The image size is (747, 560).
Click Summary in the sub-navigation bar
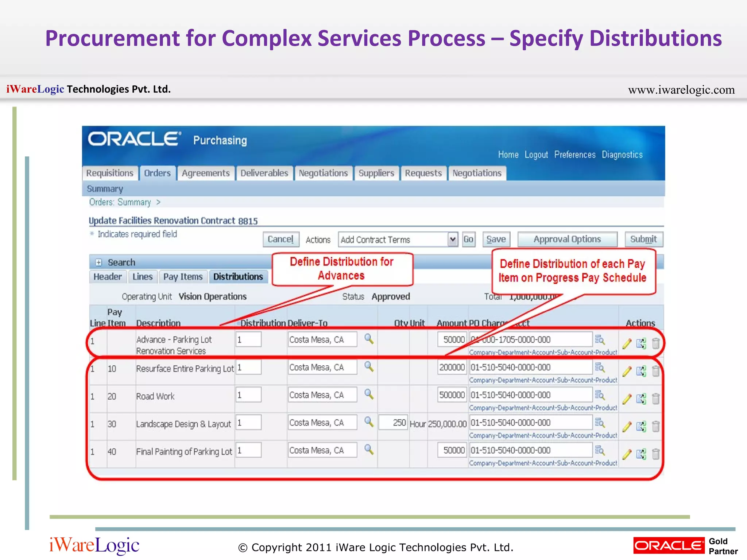coord(105,189)
